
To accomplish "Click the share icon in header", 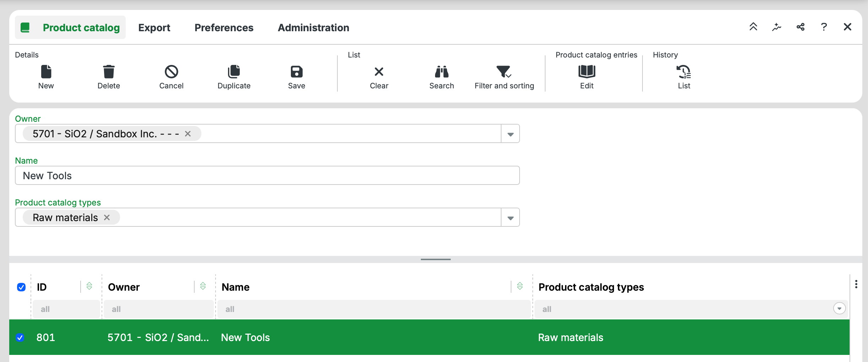I will coord(801,27).
